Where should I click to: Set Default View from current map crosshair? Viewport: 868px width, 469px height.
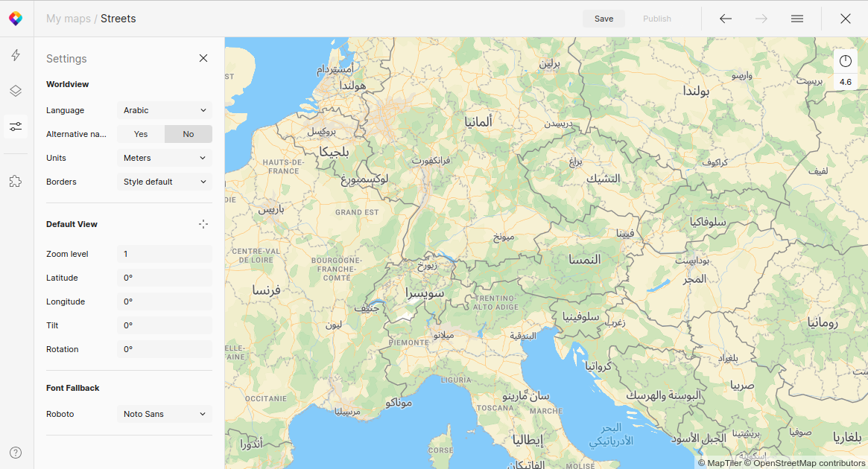pyautogui.click(x=203, y=224)
